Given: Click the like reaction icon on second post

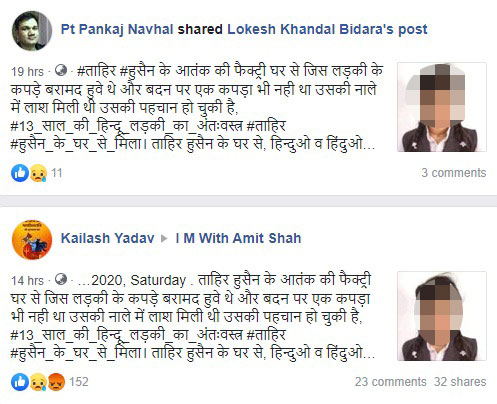Looking at the screenshot, I should (x=20, y=382).
